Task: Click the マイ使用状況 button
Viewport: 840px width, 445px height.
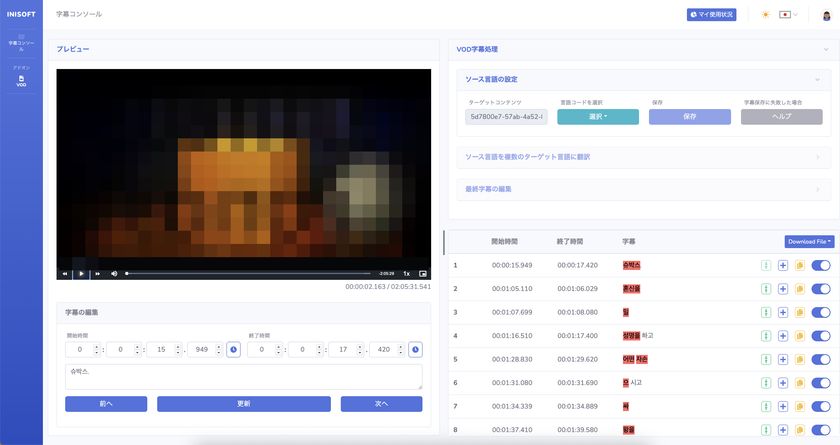Action: click(711, 15)
